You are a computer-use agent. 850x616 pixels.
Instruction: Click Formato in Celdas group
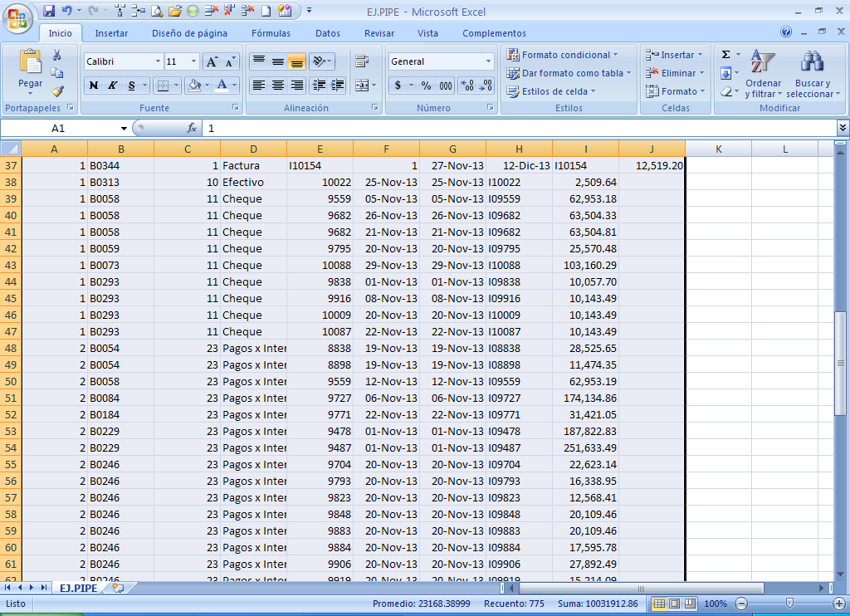coord(676,91)
